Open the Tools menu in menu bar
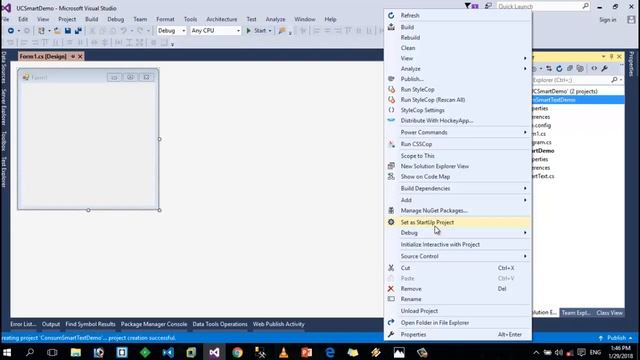This screenshot has height=360, width=640. coord(190,19)
